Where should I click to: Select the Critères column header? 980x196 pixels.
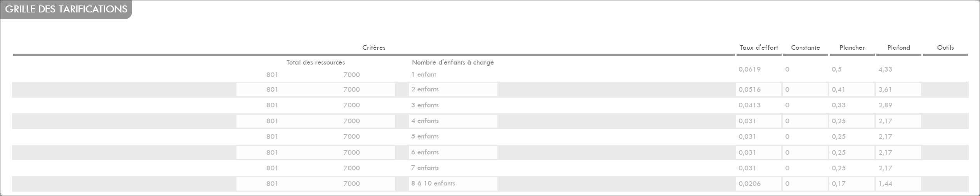tap(374, 47)
